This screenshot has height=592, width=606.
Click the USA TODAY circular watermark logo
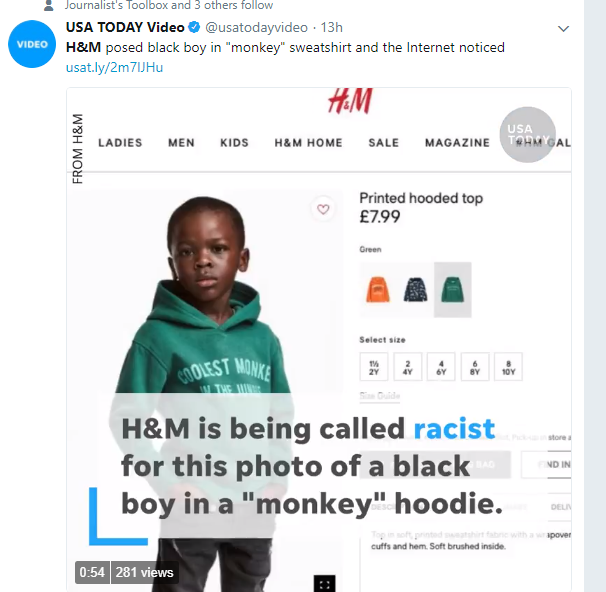click(x=527, y=134)
